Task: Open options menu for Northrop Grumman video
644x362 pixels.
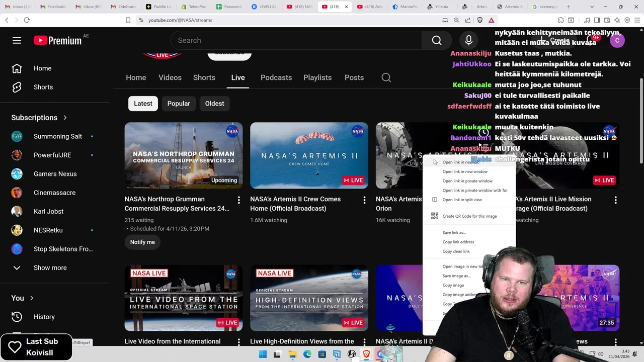Action: pyautogui.click(x=239, y=200)
